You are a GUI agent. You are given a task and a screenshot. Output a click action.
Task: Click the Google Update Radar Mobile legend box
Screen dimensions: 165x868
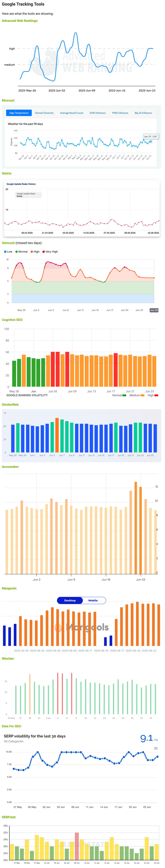(x=28, y=195)
